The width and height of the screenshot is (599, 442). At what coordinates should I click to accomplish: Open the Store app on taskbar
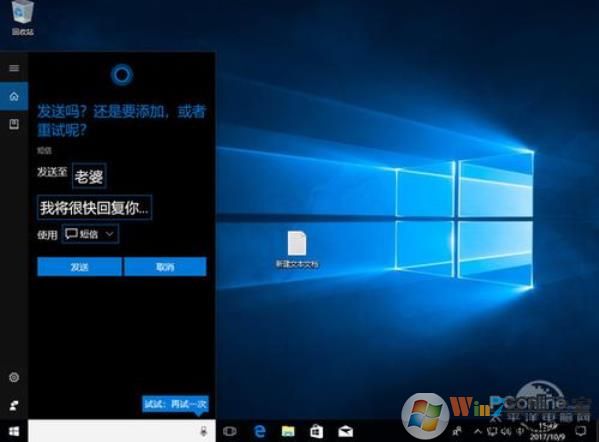316,431
